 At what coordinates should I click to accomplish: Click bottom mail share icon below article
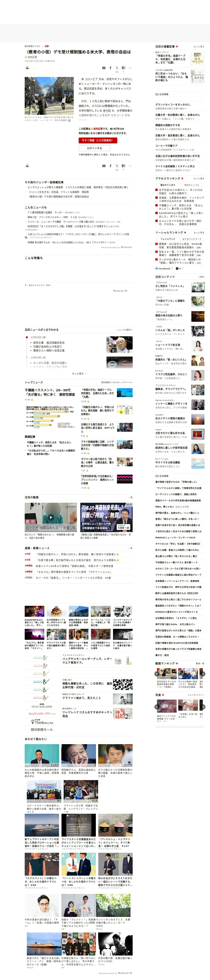(104, 166)
